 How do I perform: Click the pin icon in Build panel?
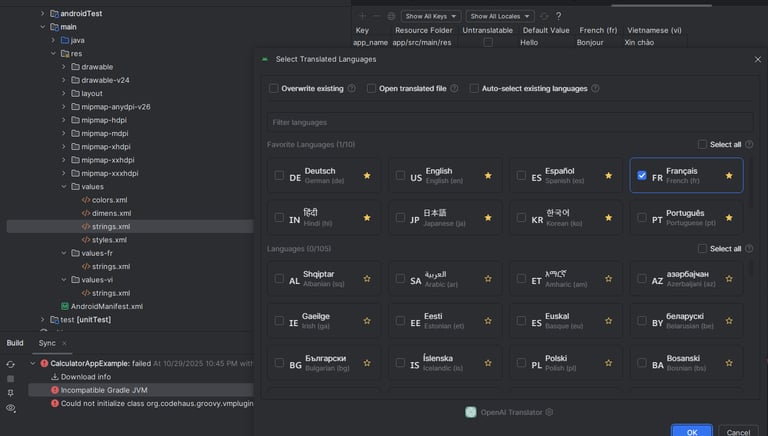coord(11,393)
